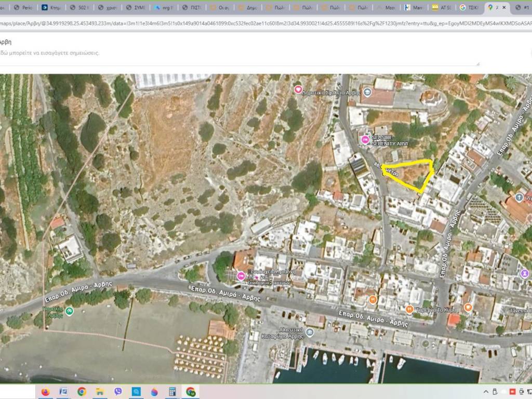Click the browser address bar URL

(260, 23)
